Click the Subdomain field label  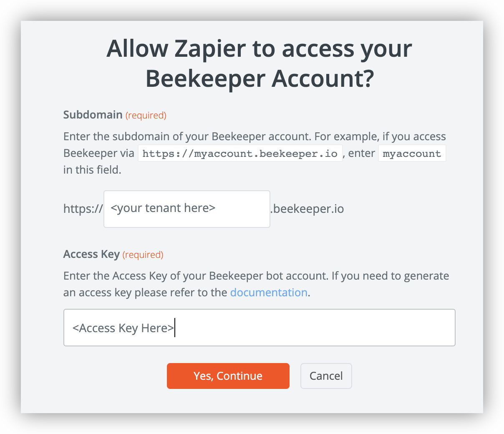pos(93,115)
